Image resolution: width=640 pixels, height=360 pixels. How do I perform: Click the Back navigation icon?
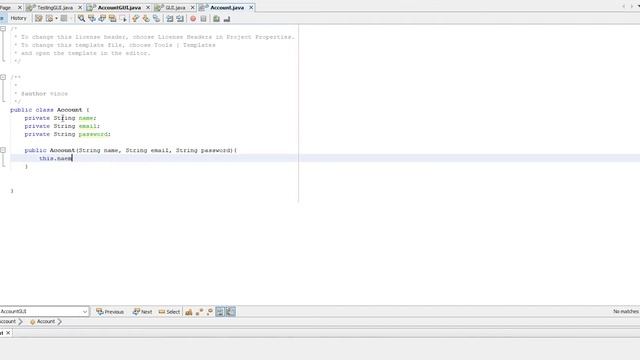(49, 18)
